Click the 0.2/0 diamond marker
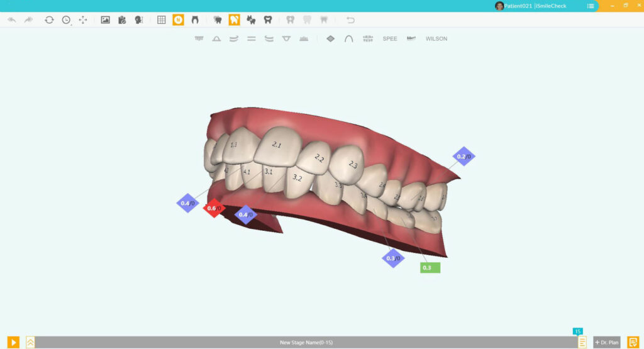Viewport: 644px width, 349px height. (x=464, y=157)
